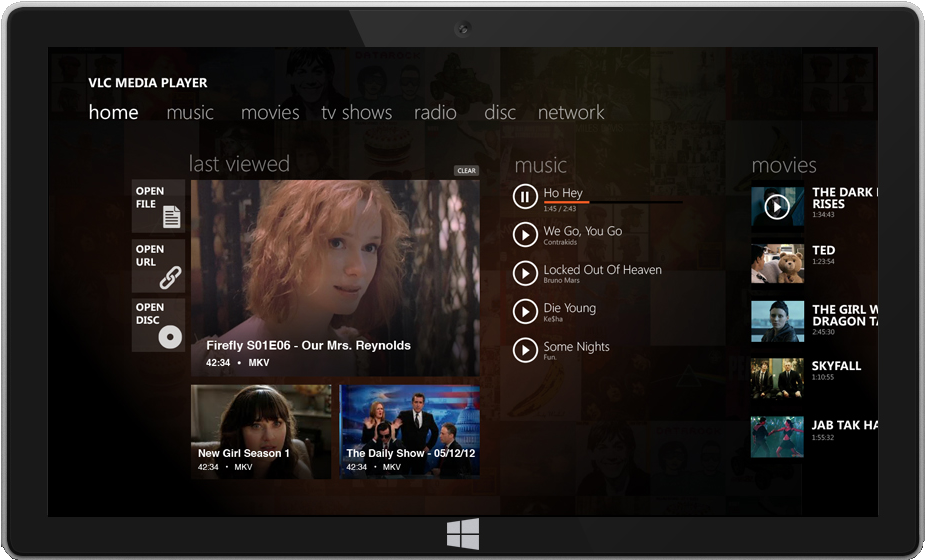Play The Dark Knight Rises movie thumbnail
The width and height of the screenshot is (926, 560).
tap(777, 207)
